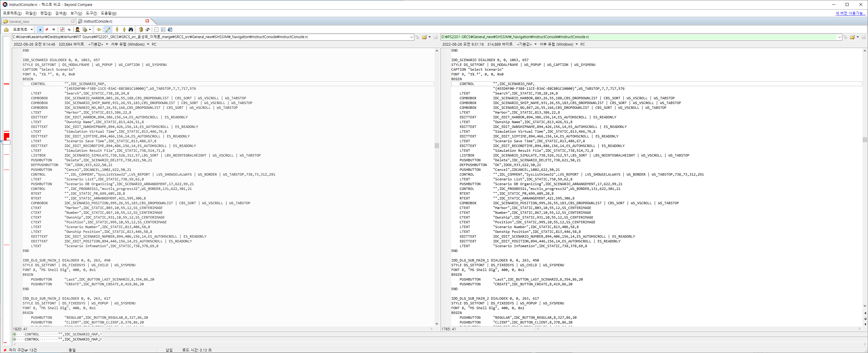Toggle the chevron toolbar button
This screenshot has height=353, width=868.
click(x=156, y=30)
